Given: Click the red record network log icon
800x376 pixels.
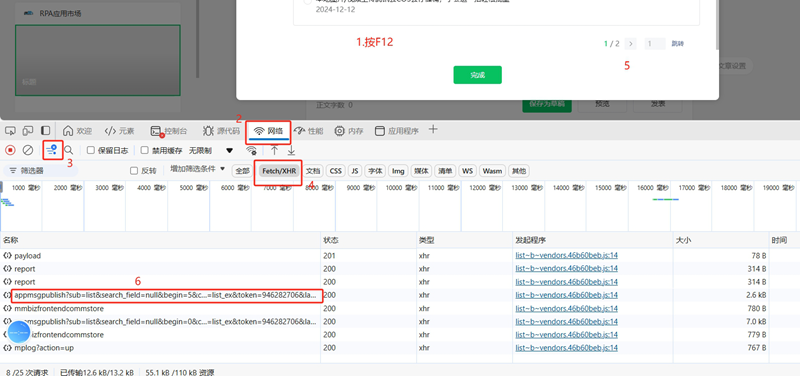Looking at the screenshot, I should [x=10, y=150].
